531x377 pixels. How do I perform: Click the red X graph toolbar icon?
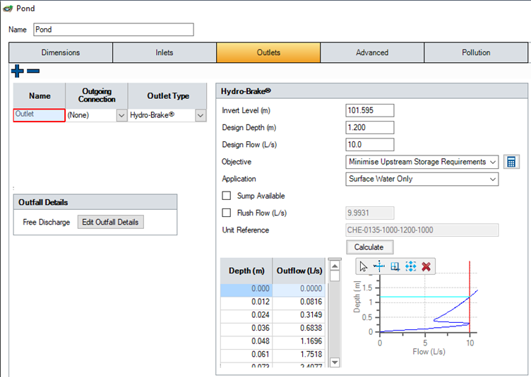pos(426,267)
